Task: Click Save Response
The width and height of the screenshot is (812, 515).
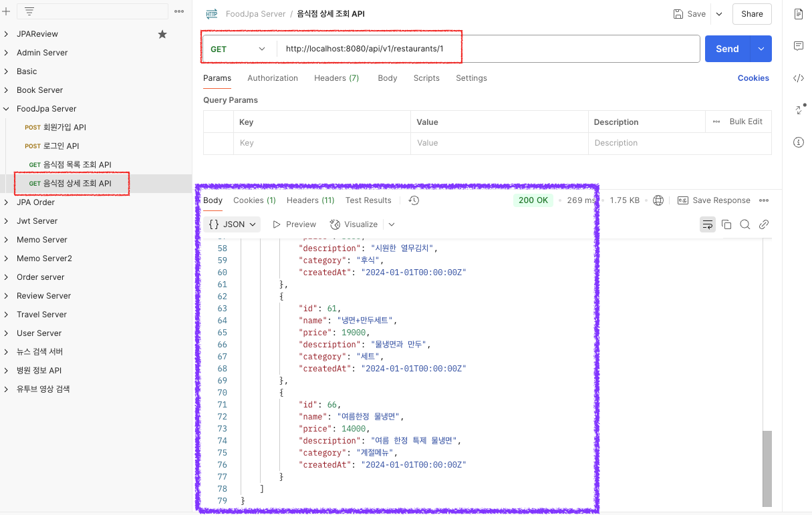Action: tap(714, 200)
